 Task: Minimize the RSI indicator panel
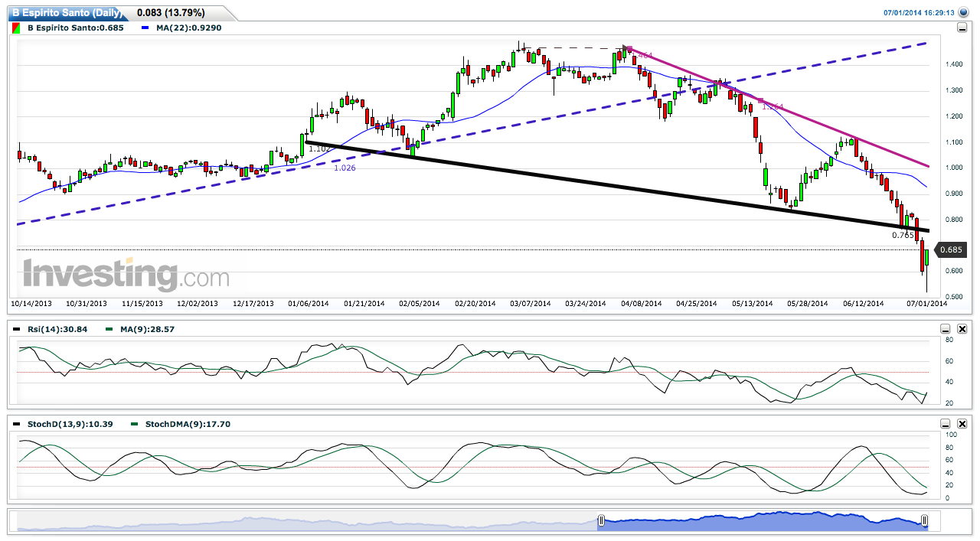pyautogui.click(x=946, y=329)
